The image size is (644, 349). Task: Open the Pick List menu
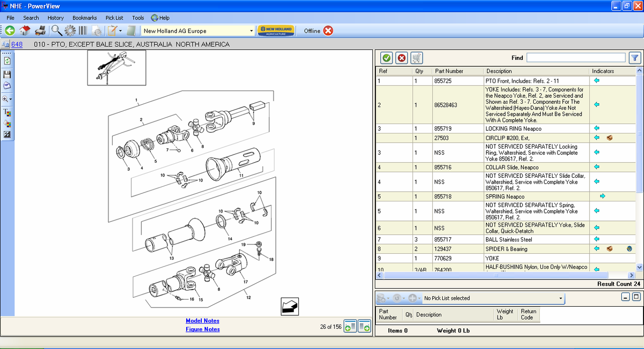[x=114, y=18]
